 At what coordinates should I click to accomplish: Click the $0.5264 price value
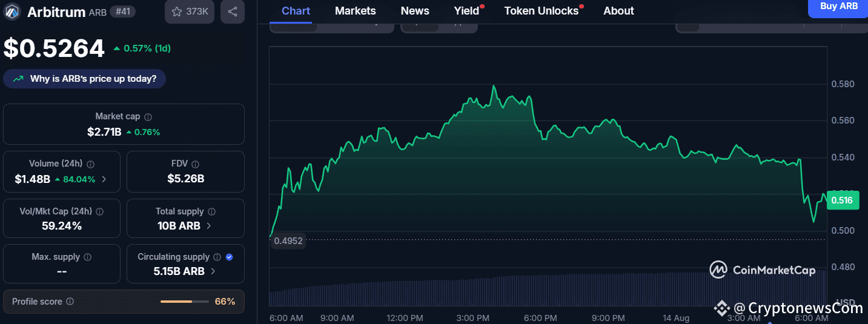click(54, 48)
